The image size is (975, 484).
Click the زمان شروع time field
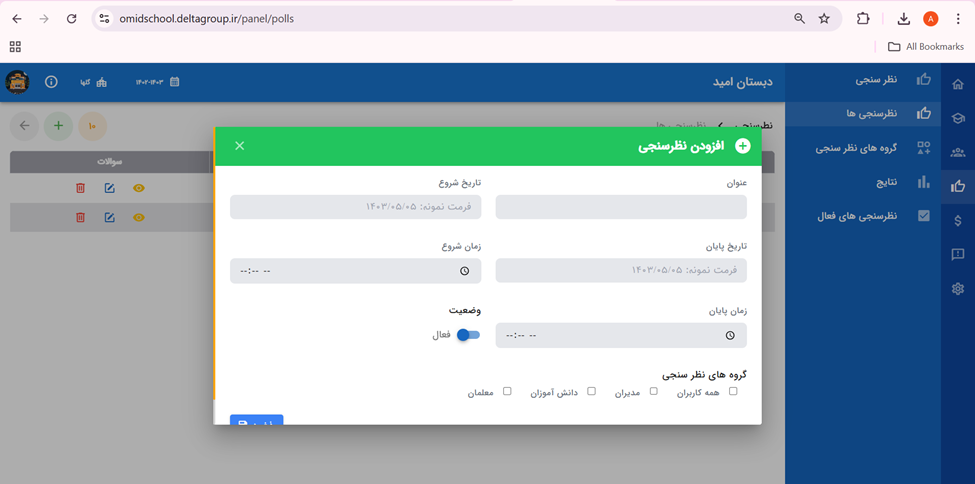coord(356,271)
